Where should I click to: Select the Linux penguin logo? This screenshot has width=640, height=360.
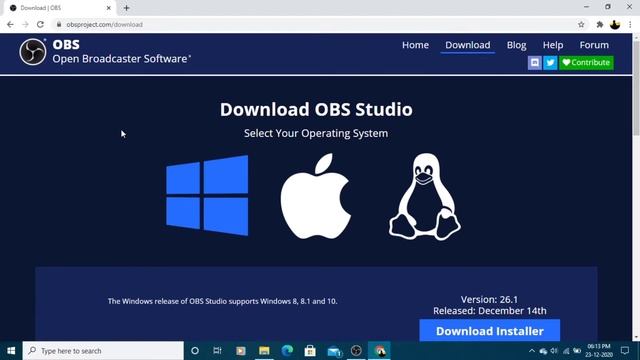coord(424,197)
